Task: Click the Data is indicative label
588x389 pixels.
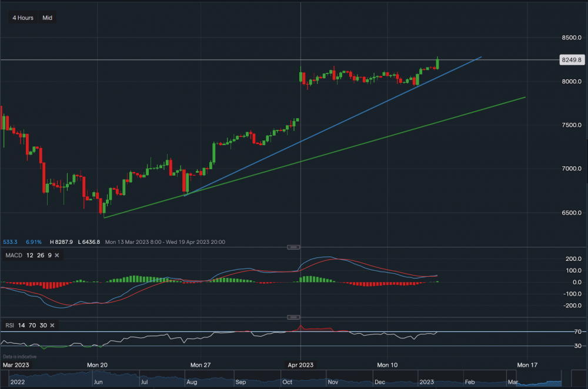Action: pos(19,356)
